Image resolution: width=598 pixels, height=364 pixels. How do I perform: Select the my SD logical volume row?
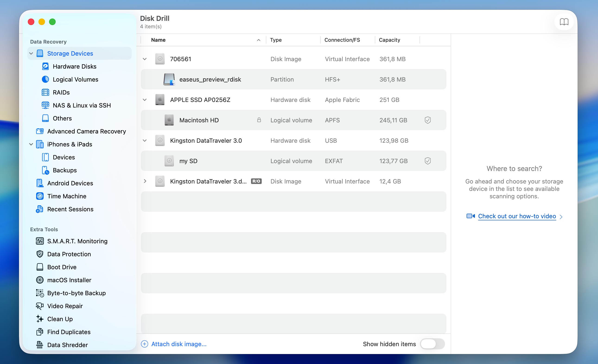293,161
